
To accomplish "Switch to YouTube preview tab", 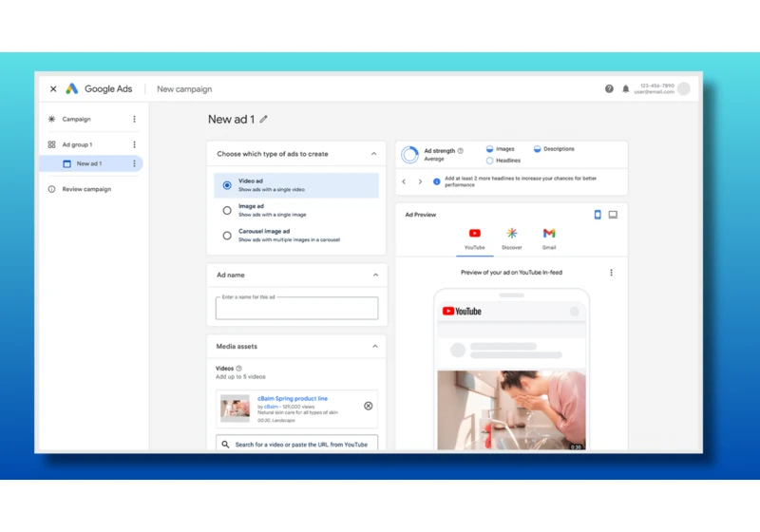I will pos(474,238).
